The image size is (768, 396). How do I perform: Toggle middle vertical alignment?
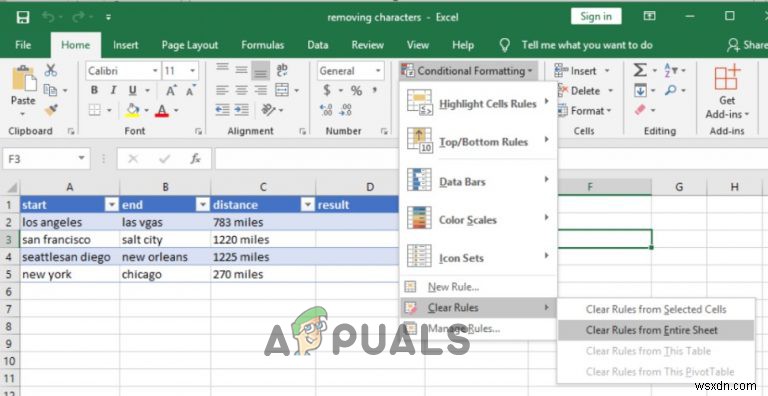click(x=241, y=70)
